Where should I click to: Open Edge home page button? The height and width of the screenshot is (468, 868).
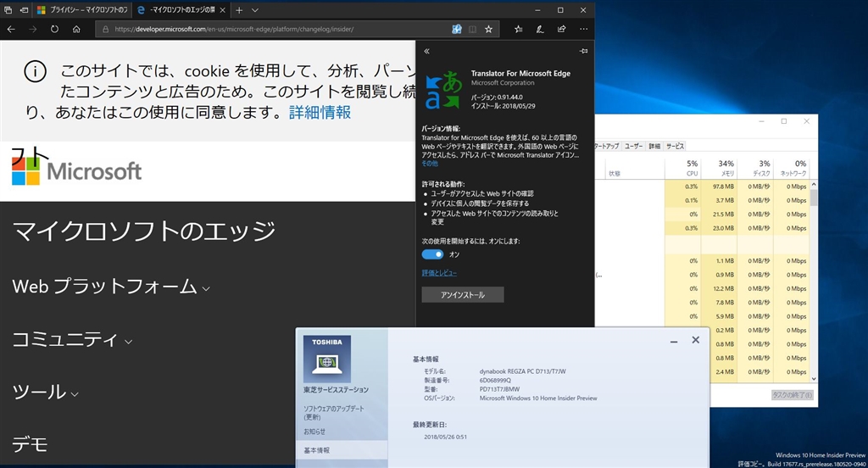click(76, 29)
